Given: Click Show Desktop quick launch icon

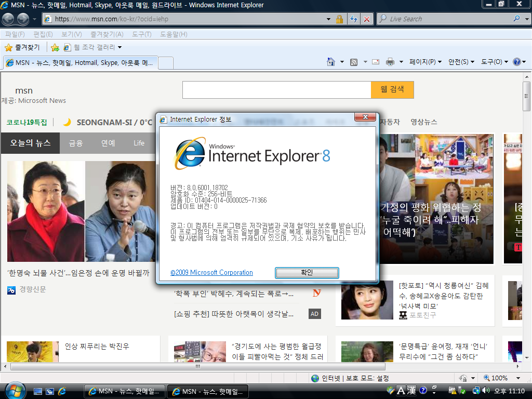Looking at the screenshot, I should click(37, 392).
